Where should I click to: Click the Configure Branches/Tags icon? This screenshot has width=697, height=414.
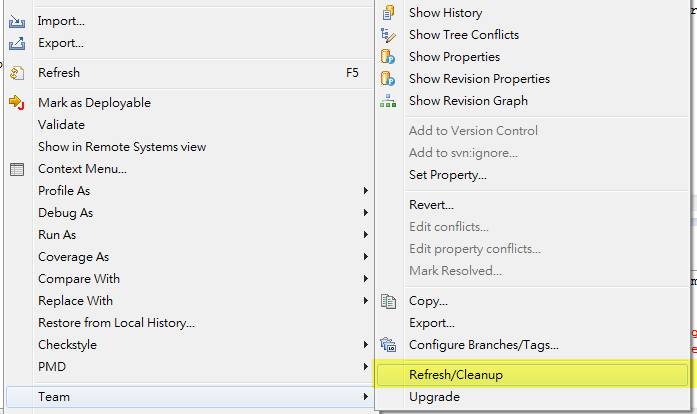(389, 345)
